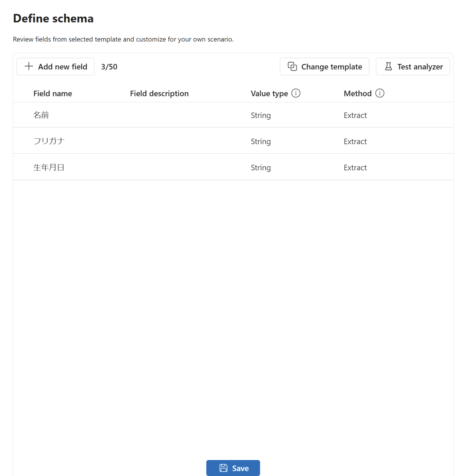Click the field description cell for 名前
This screenshot has height=476, width=455.
pos(187,115)
